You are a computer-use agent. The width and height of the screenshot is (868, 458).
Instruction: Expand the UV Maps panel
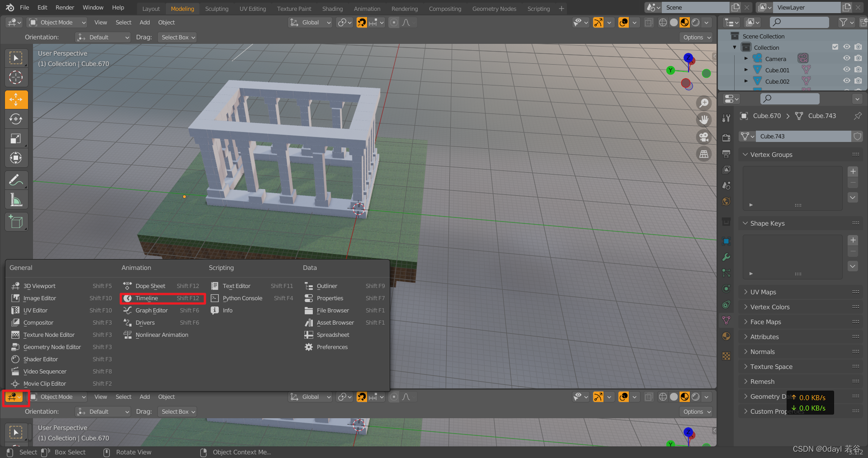tap(763, 292)
